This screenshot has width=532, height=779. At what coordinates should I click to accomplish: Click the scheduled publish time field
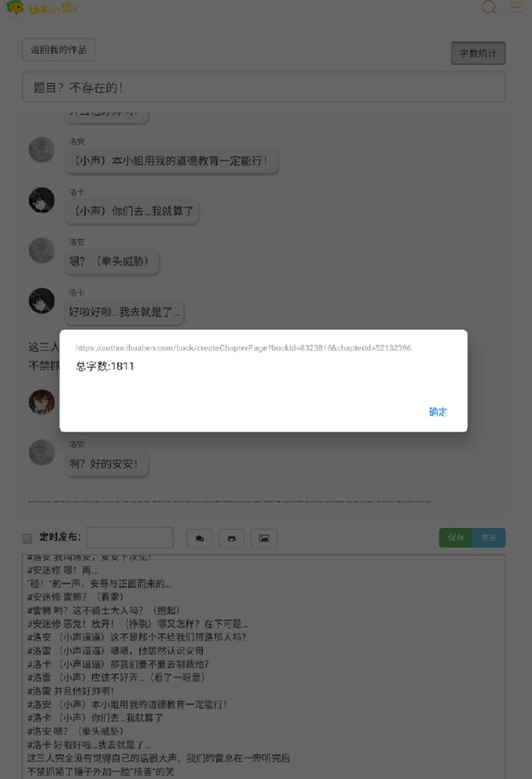[x=130, y=538]
